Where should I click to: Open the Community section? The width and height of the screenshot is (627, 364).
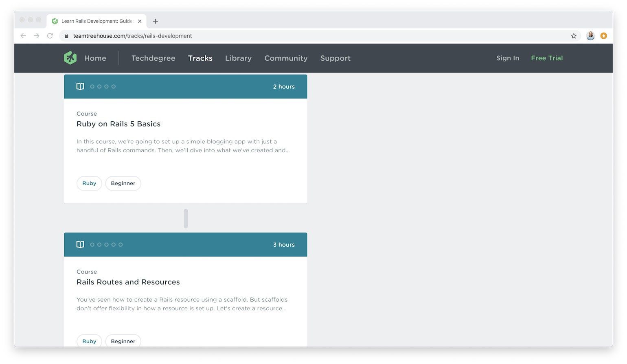pyautogui.click(x=285, y=58)
